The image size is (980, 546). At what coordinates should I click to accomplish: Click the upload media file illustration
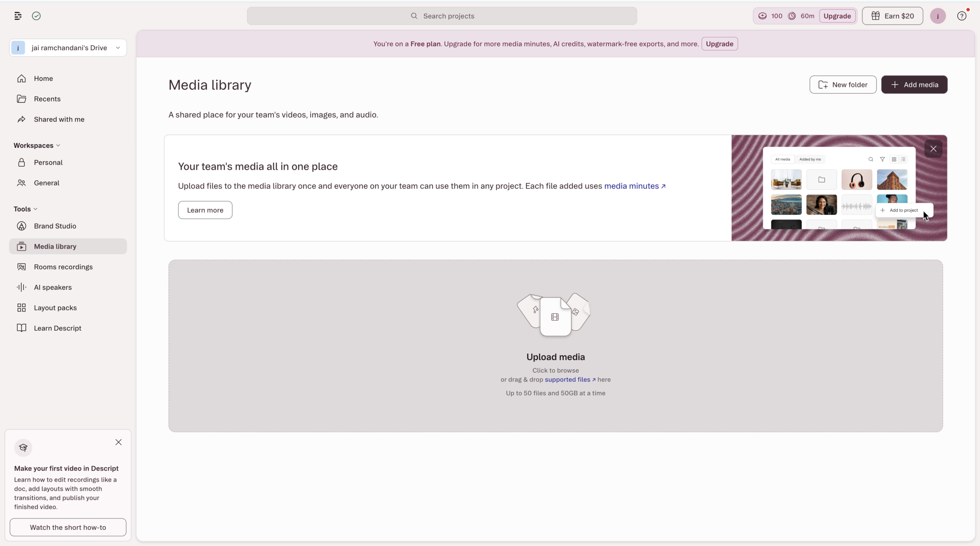point(554,315)
